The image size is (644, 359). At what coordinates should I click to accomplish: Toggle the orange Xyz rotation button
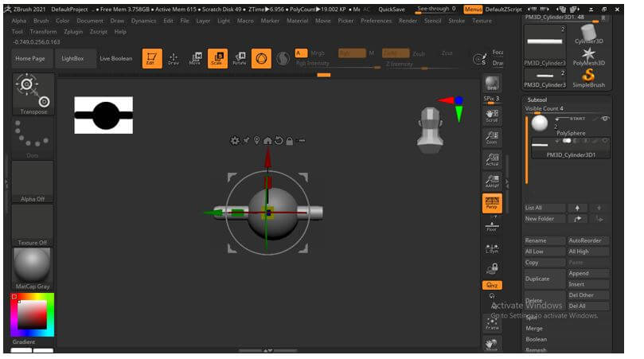point(492,285)
